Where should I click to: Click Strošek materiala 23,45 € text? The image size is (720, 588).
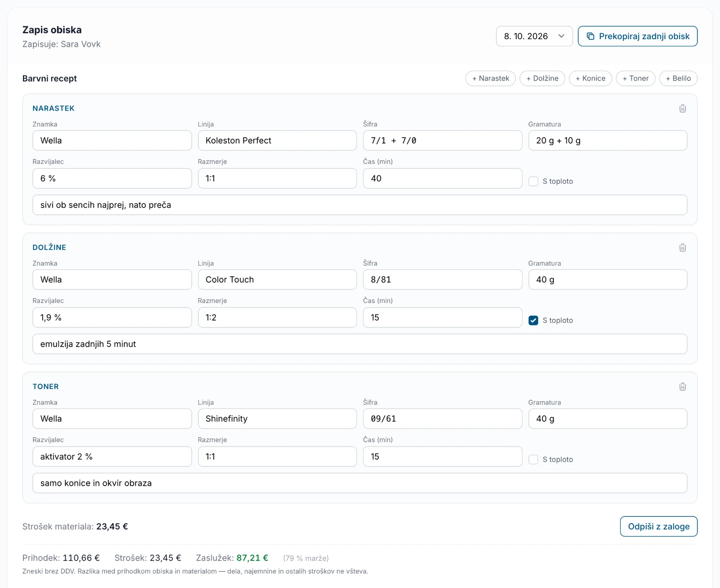75,527
